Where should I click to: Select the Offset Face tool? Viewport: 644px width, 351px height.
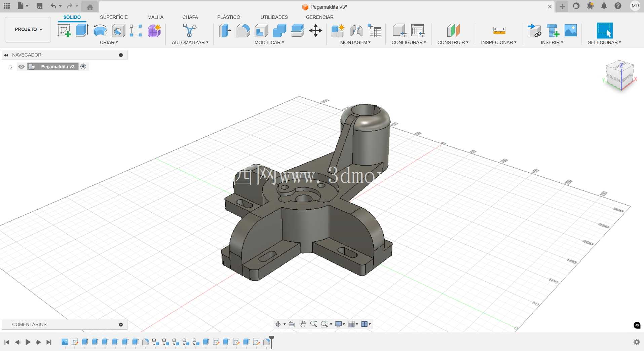click(x=298, y=31)
